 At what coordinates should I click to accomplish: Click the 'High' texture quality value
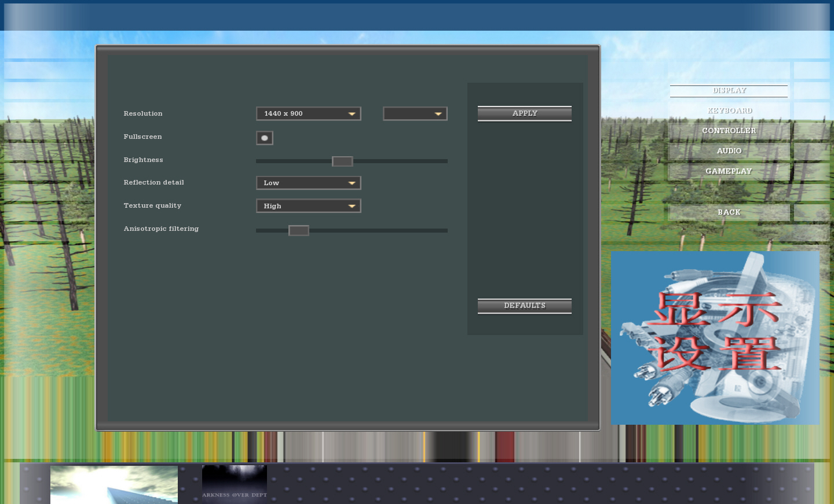point(273,206)
